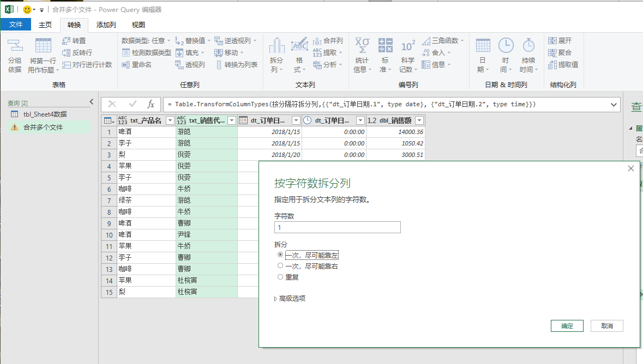The image size is (643, 364).
Task: Expand the 高级选项 section
Action: point(276,299)
